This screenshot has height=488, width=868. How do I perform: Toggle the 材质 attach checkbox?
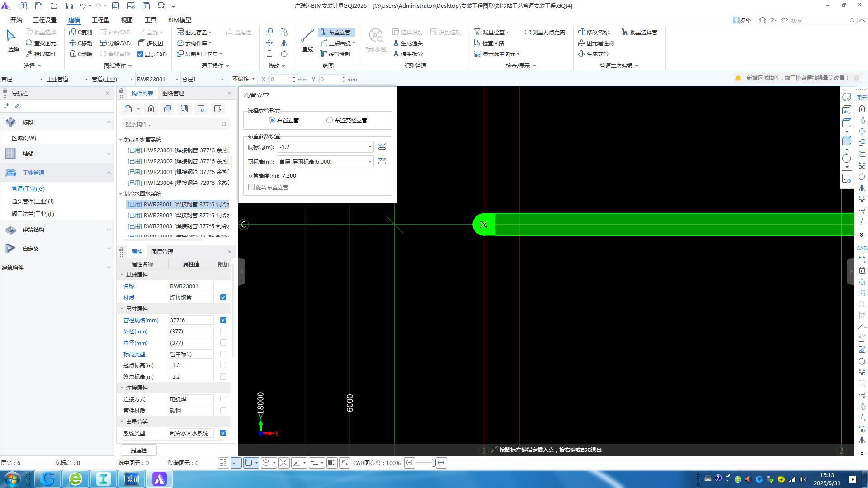(223, 297)
